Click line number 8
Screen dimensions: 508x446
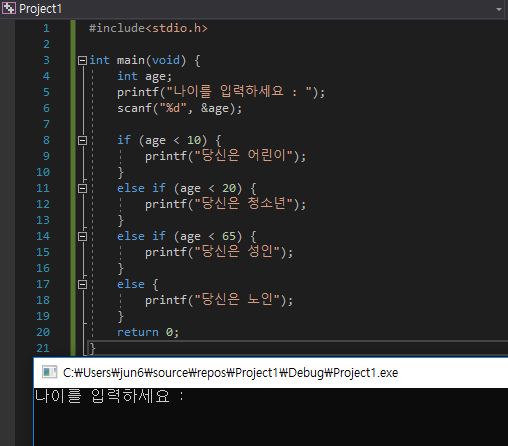(46, 140)
